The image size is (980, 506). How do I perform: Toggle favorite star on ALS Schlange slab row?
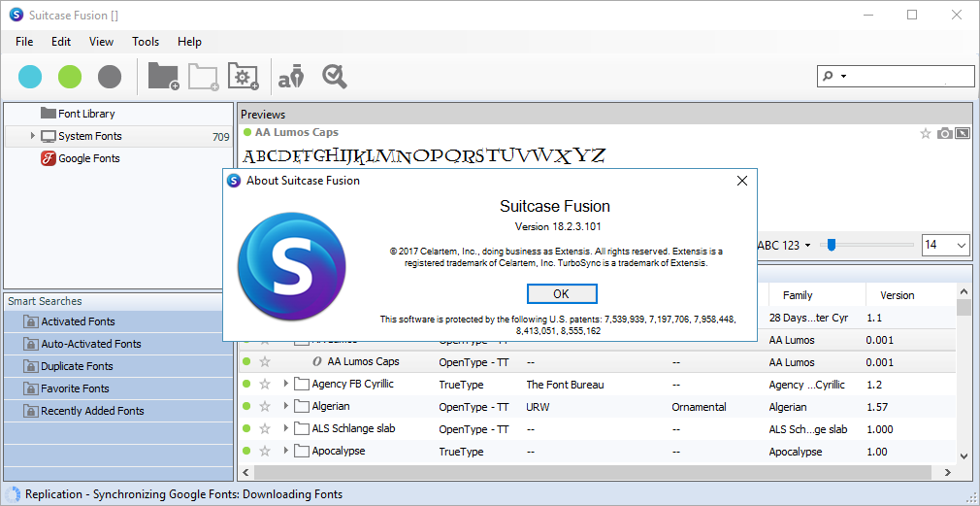coord(265,429)
